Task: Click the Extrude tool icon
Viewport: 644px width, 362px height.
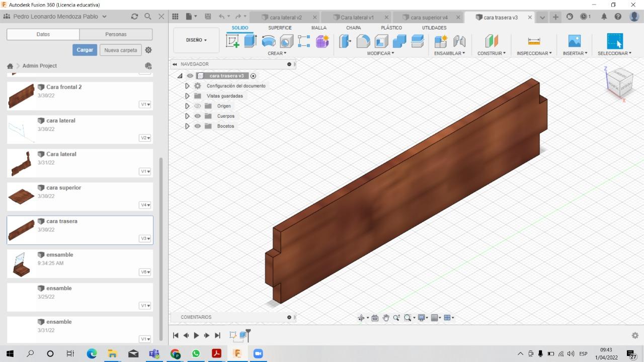Action: [250, 41]
